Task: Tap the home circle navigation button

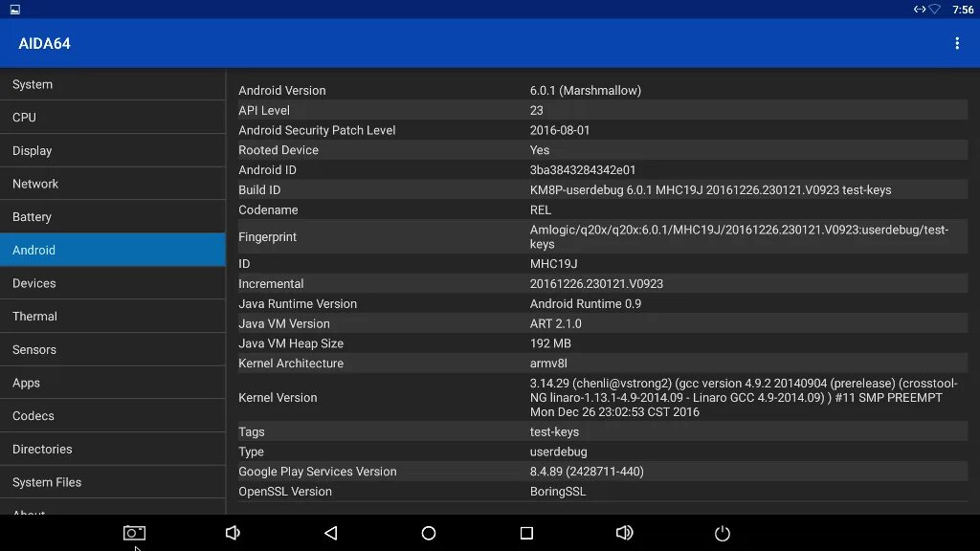Action: click(x=429, y=533)
